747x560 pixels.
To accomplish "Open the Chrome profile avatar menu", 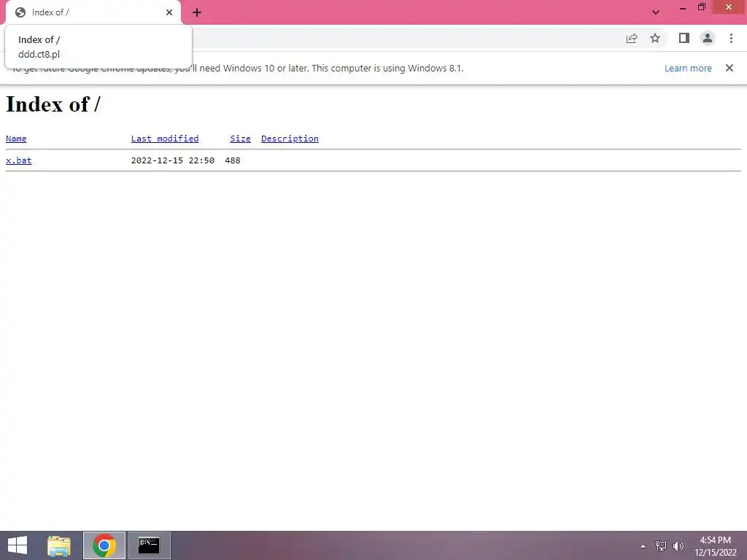I will pyautogui.click(x=708, y=38).
